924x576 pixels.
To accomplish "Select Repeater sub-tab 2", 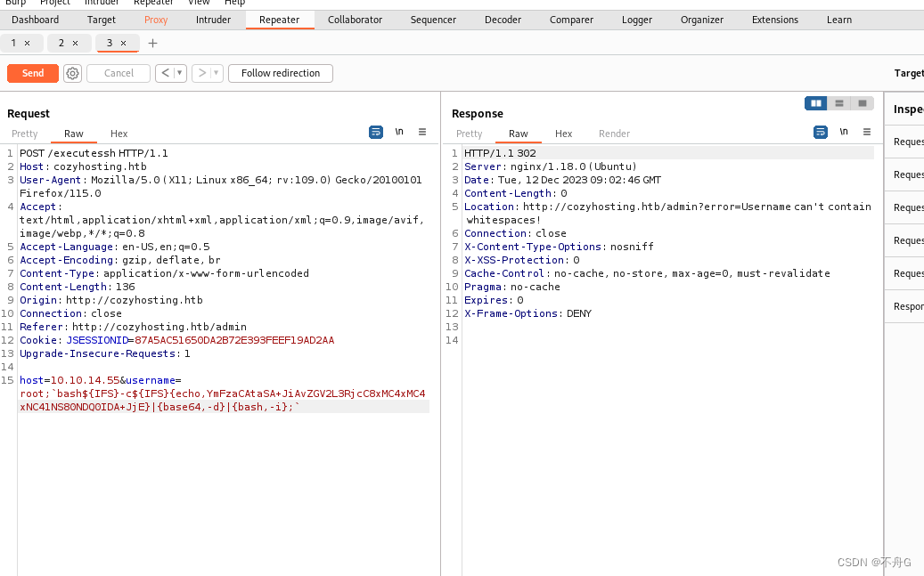I will [61, 43].
